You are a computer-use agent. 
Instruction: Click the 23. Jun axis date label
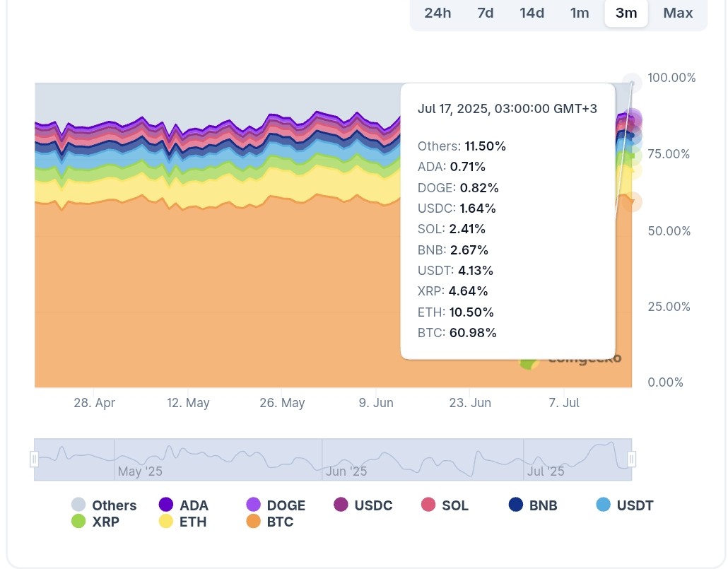[470, 403]
